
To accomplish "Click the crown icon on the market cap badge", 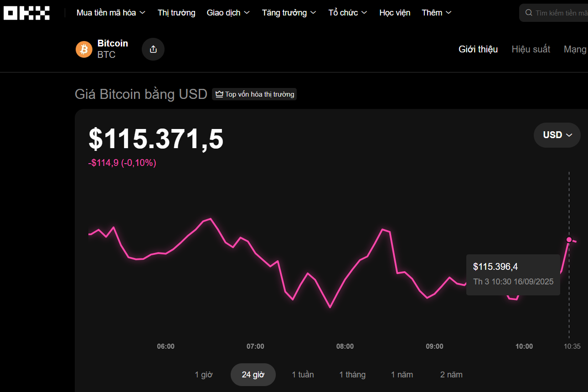I will click(x=219, y=94).
